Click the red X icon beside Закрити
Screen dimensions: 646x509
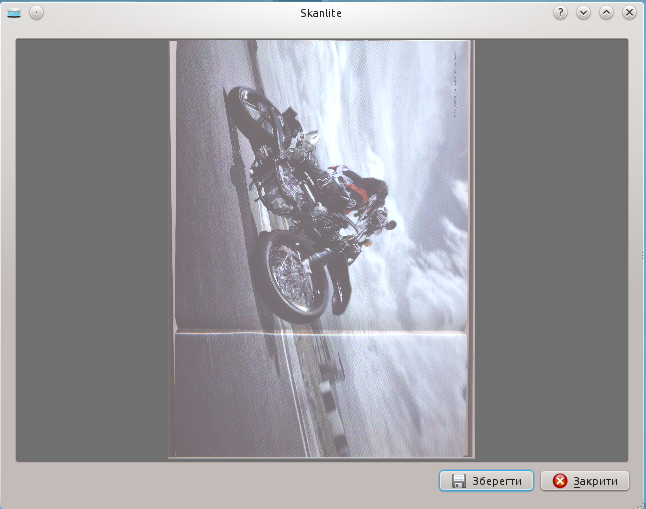coord(560,481)
